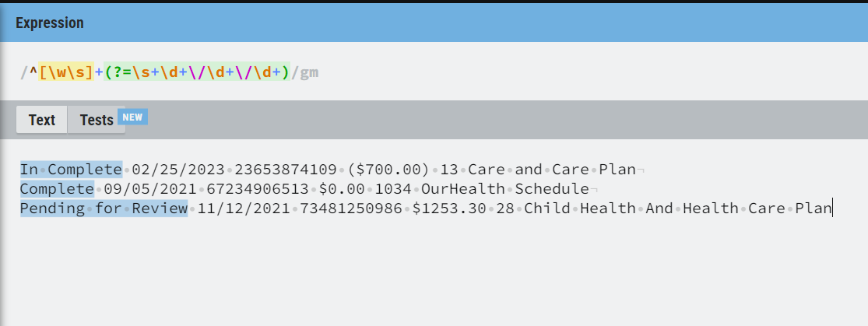Click the highlighted "In Complete" match
The width and height of the screenshot is (868, 326).
(71, 170)
